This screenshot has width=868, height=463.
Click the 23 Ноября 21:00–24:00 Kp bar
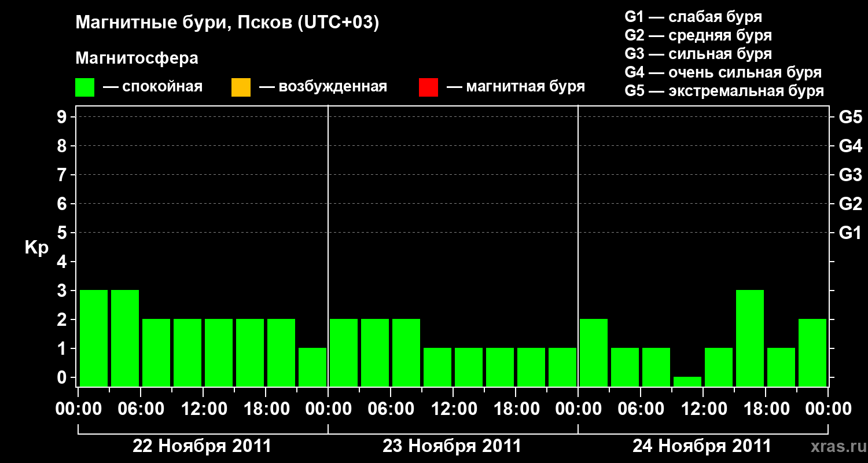pyautogui.click(x=562, y=367)
